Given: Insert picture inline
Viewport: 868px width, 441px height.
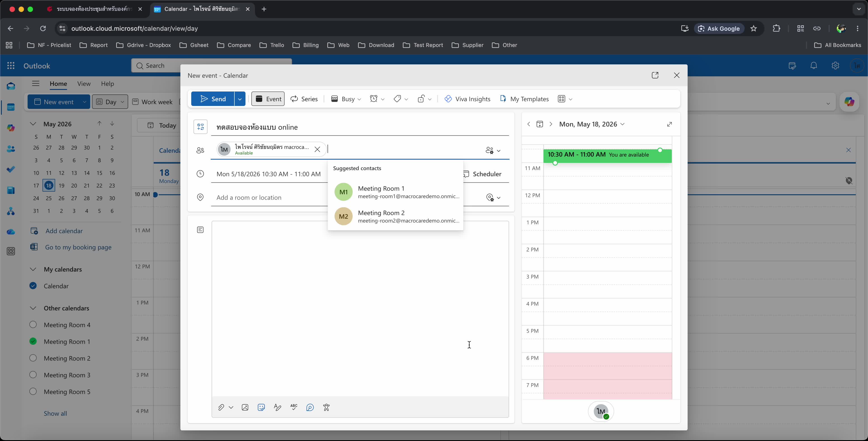Looking at the screenshot, I should click(x=245, y=408).
